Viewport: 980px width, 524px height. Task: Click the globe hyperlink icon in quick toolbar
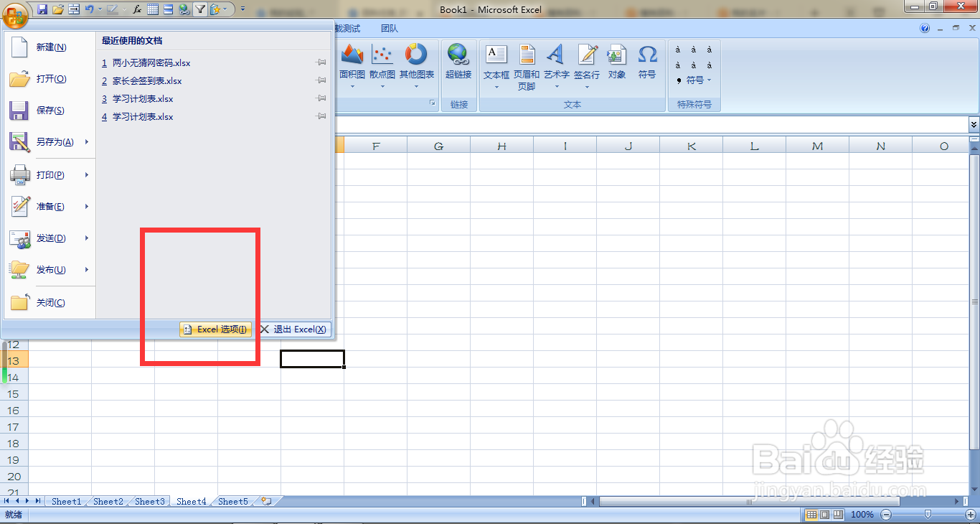(x=184, y=9)
